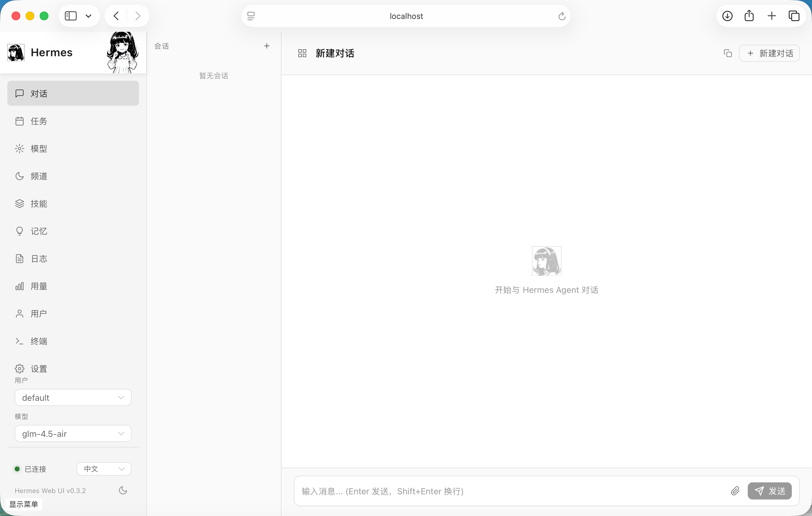Open the 频道 channels page
812x516 pixels.
tap(73, 176)
